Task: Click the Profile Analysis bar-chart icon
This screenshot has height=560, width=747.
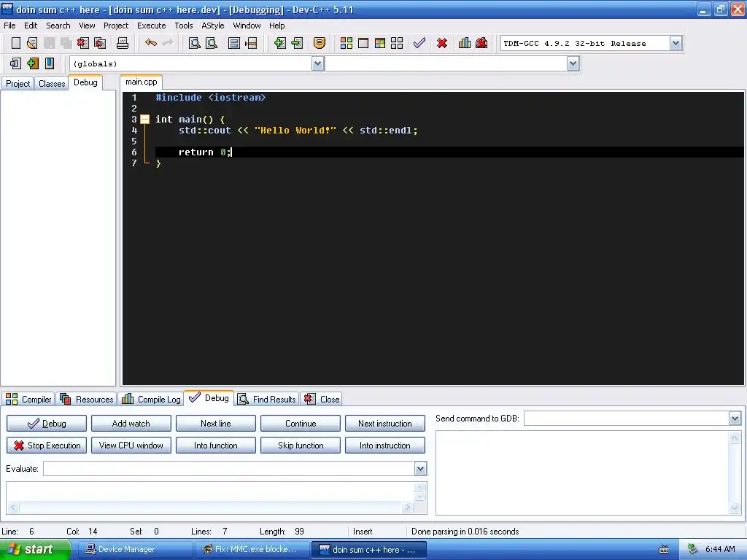Action: pos(465,43)
